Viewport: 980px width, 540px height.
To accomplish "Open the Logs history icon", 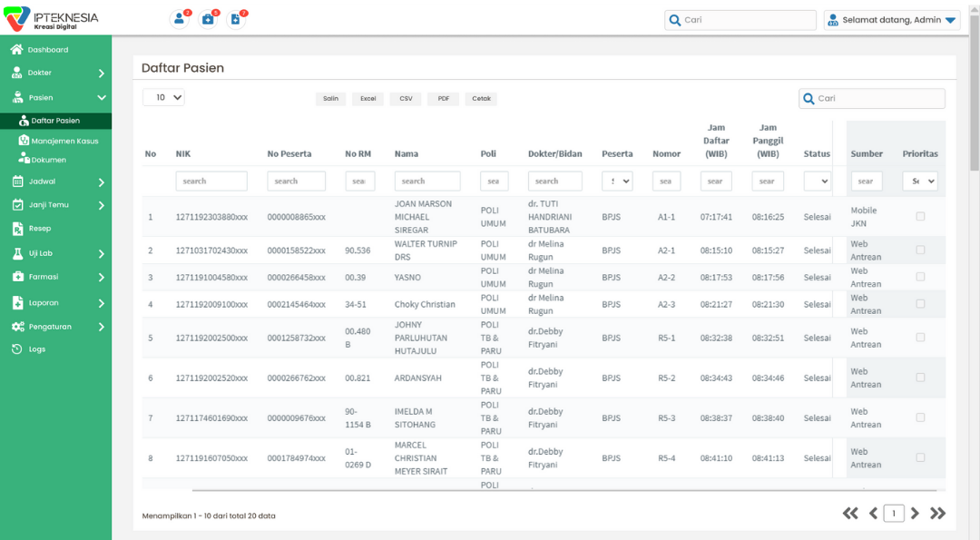I will [x=17, y=349].
